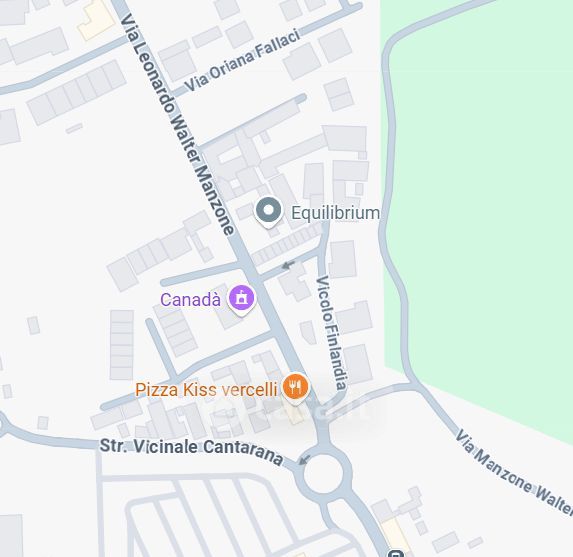Select the large green park area
Screen dimensions: 573x557
(x=479, y=183)
